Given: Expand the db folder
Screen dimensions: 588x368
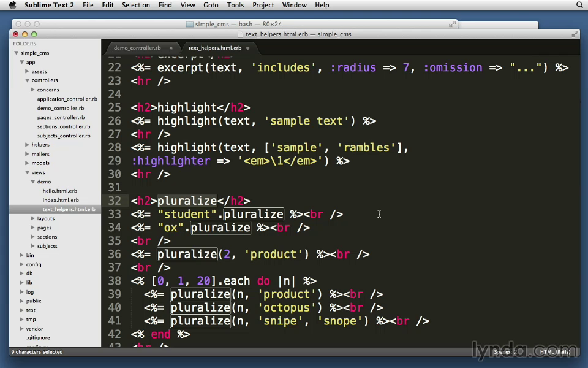Looking at the screenshot, I should click(x=22, y=273).
